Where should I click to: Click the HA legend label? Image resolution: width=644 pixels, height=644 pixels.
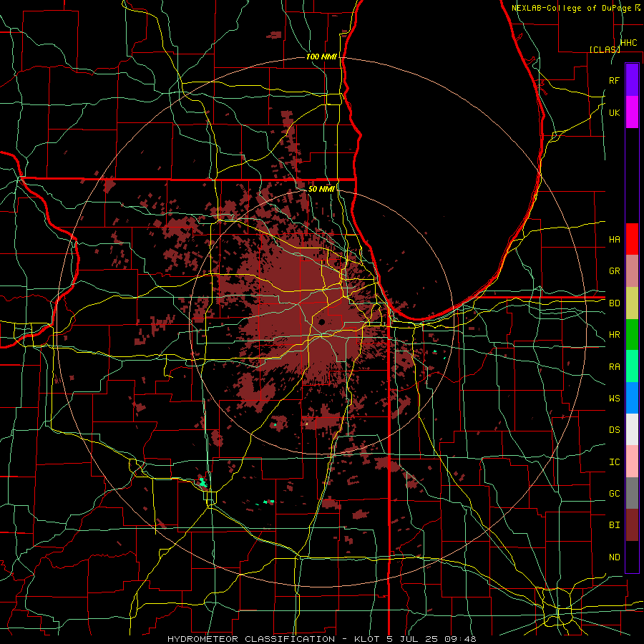(x=614, y=240)
